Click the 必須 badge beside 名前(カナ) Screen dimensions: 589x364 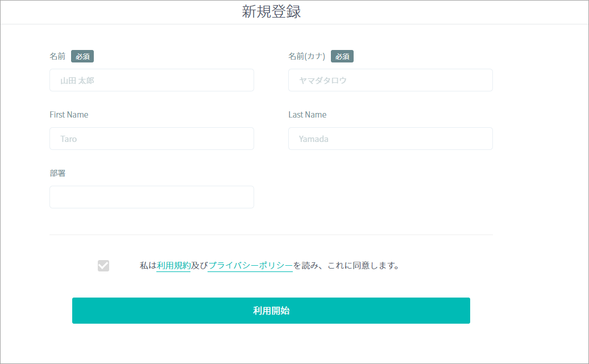[342, 56]
